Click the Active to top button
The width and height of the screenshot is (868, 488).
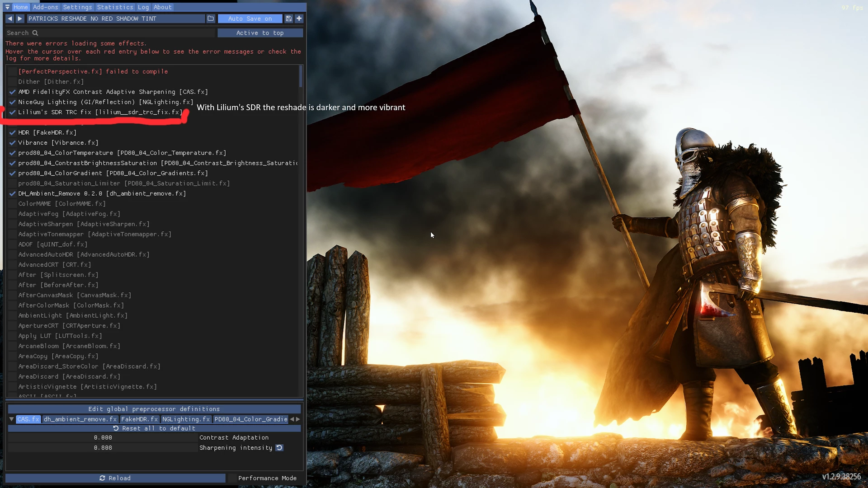(x=260, y=33)
